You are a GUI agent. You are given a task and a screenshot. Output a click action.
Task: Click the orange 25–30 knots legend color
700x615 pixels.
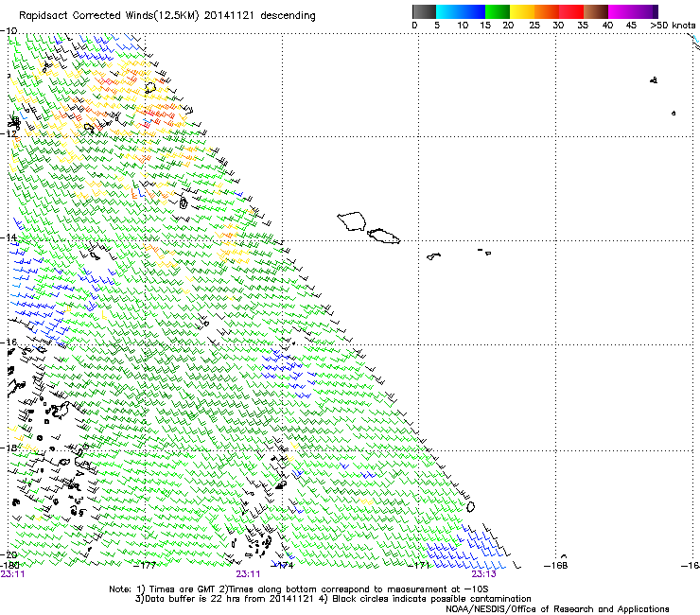pyautogui.click(x=547, y=11)
